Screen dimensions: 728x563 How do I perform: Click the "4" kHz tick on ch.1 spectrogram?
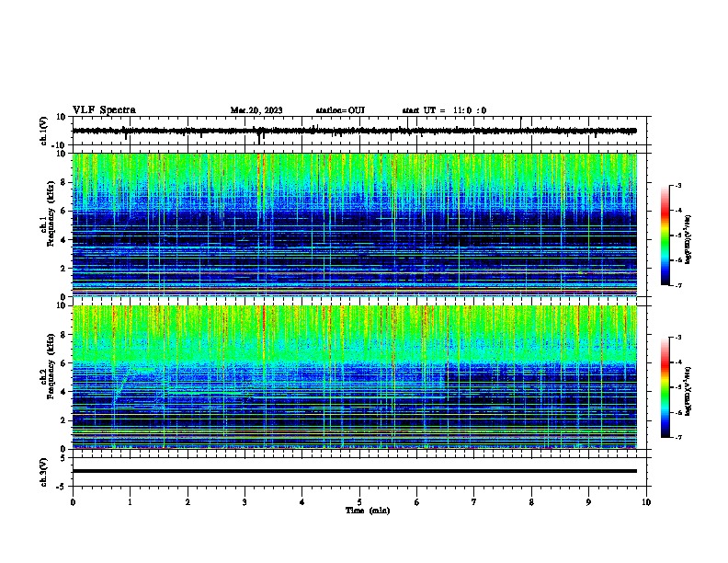(64, 240)
